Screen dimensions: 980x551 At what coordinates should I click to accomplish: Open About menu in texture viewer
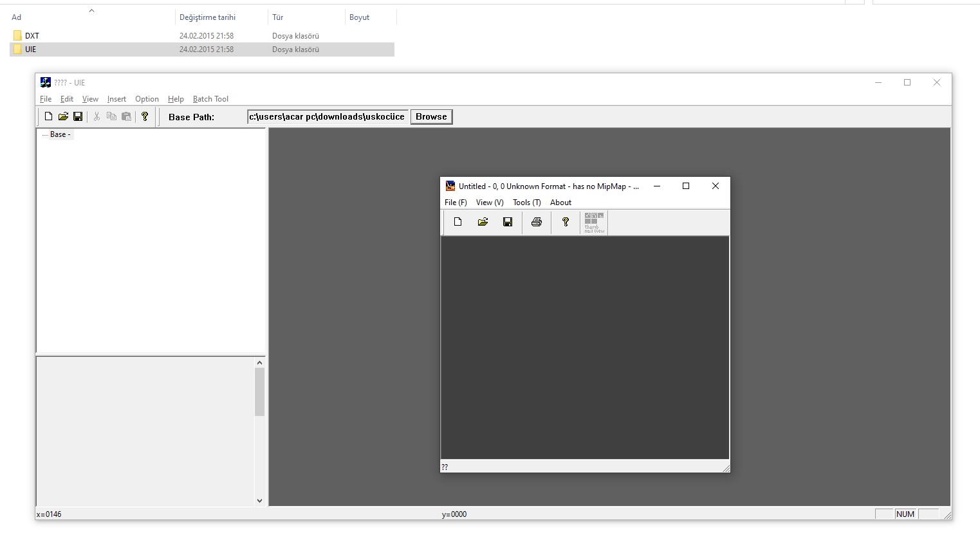point(560,203)
